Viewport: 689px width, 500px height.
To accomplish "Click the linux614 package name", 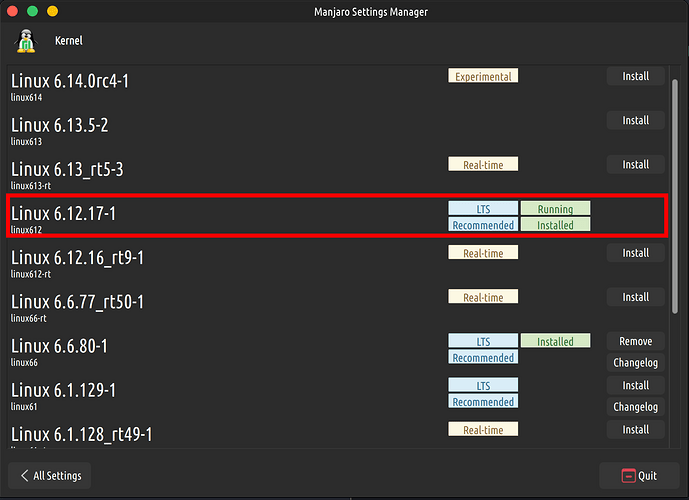I will pyautogui.click(x=26, y=98).
